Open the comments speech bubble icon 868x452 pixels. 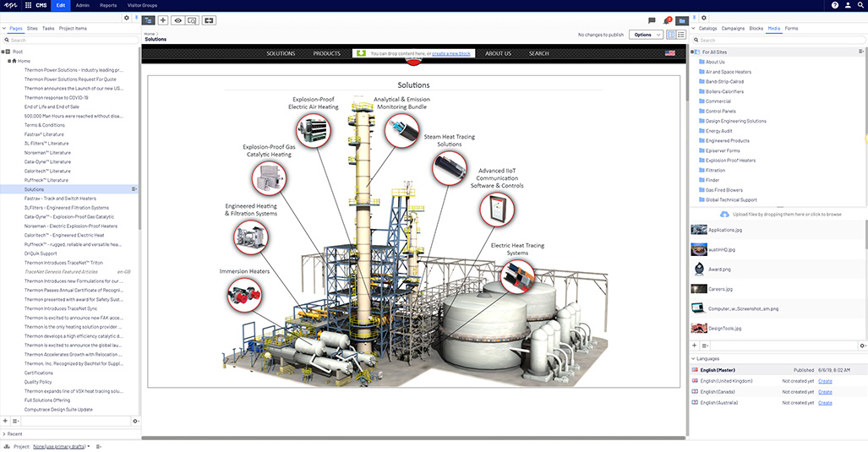coord(652,19)
